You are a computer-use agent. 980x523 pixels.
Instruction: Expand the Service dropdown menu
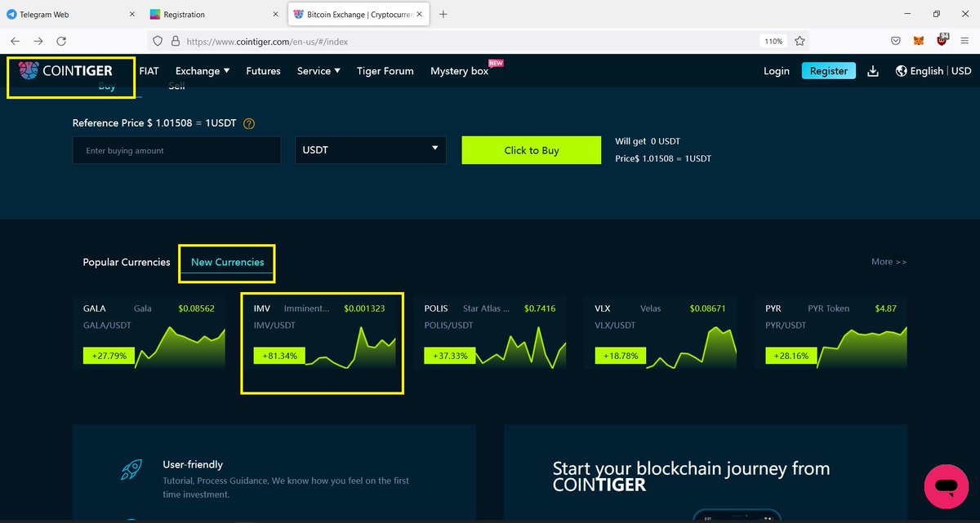click(318, 71)
